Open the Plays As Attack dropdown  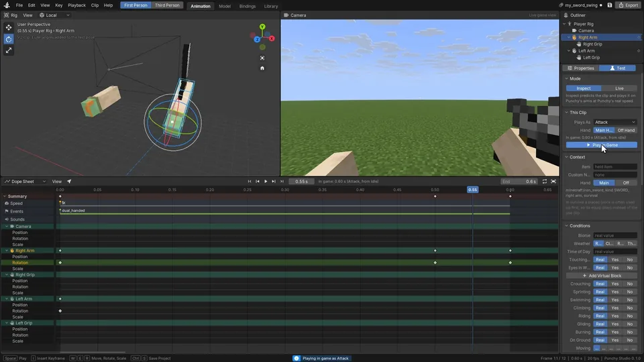click(x=615, y=122)
